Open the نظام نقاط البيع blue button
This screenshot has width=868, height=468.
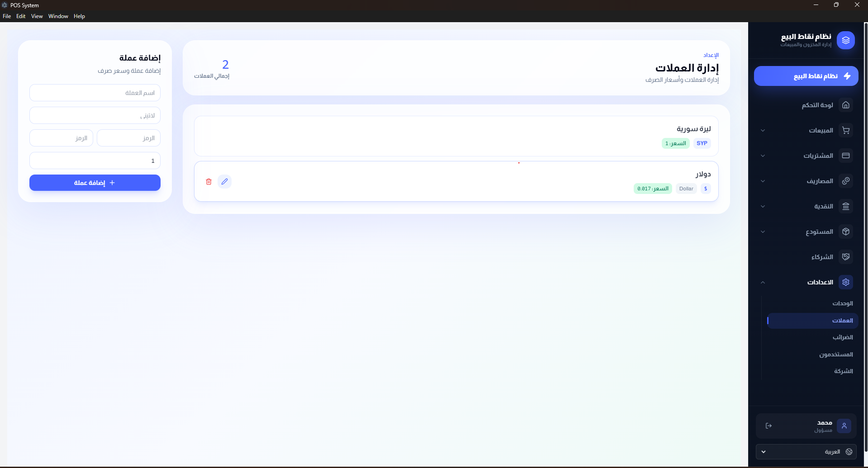[x=806, y=76]
